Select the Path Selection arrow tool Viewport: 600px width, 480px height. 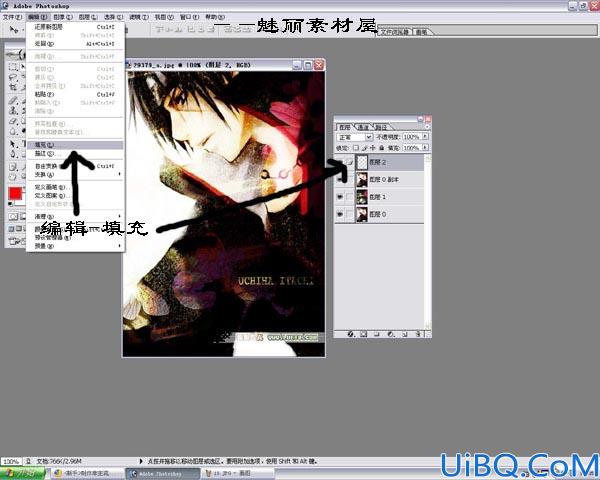pyautogui.click(x=13, y=144)
